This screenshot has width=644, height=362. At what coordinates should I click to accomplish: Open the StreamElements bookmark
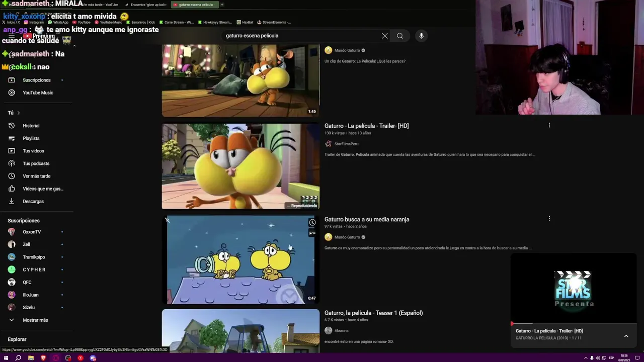tap(274, 22)
